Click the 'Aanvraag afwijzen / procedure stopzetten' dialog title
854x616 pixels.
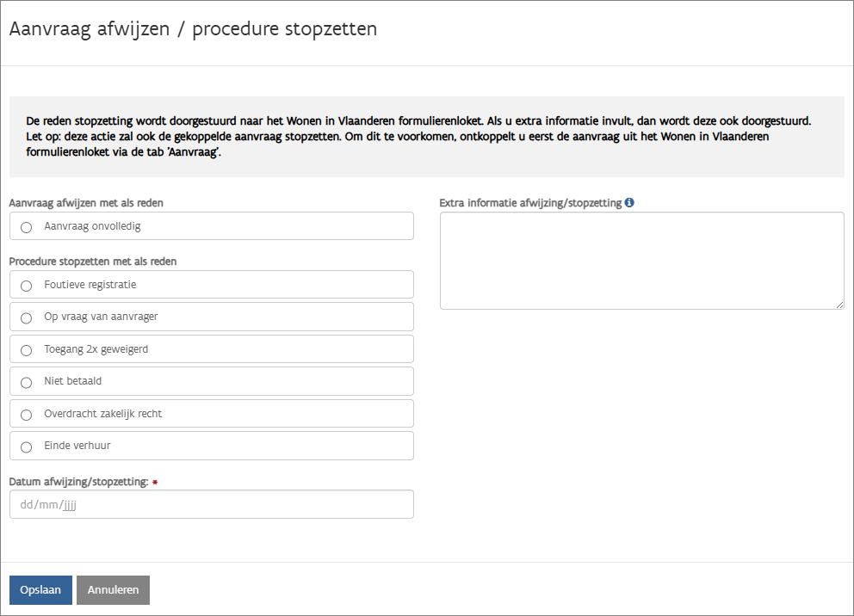[x=193, y=29]
